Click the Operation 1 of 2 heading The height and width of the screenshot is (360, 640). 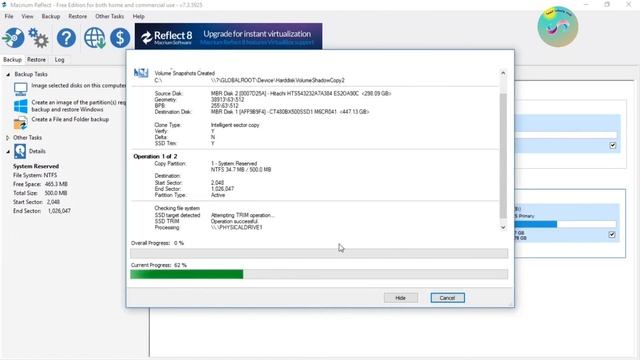click(x=155, y=156)
